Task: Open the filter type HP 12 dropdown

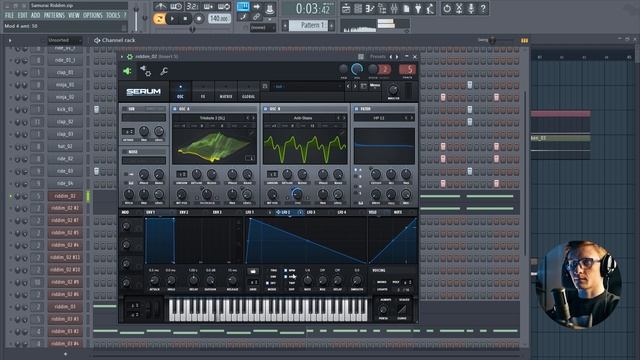Action: coord(379,118)
